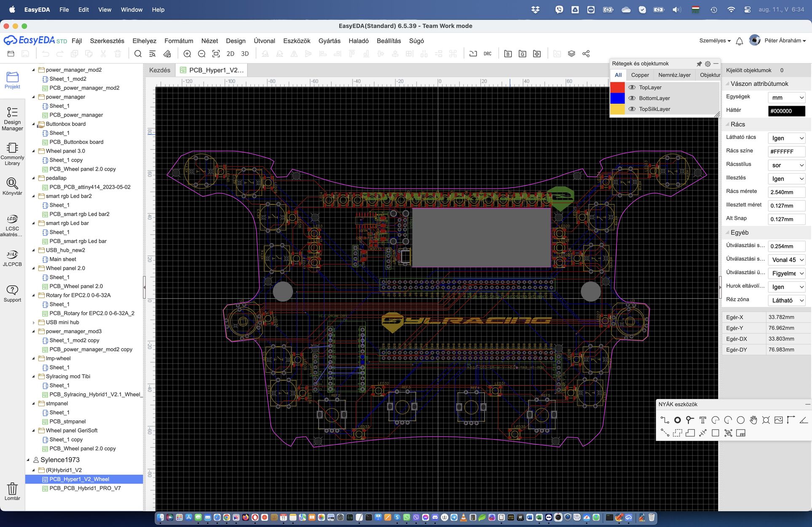Click the notifications bell icon
Screen dimensions: 812x527
click(739, 41)
